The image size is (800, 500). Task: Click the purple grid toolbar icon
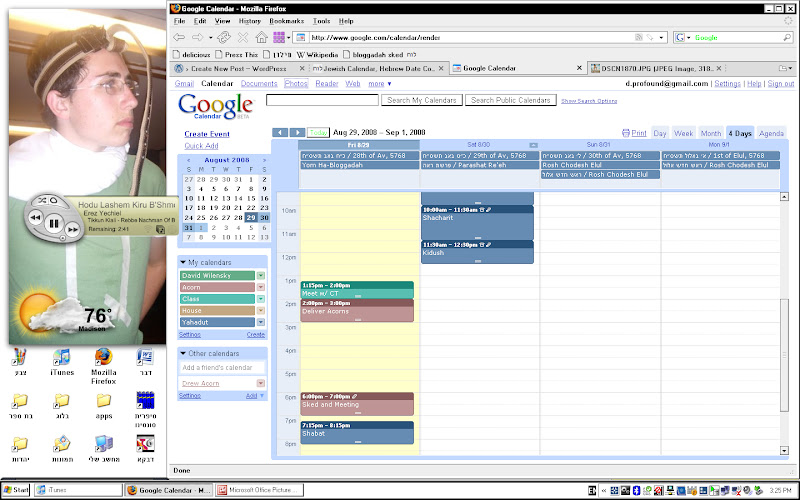(279, 37)
